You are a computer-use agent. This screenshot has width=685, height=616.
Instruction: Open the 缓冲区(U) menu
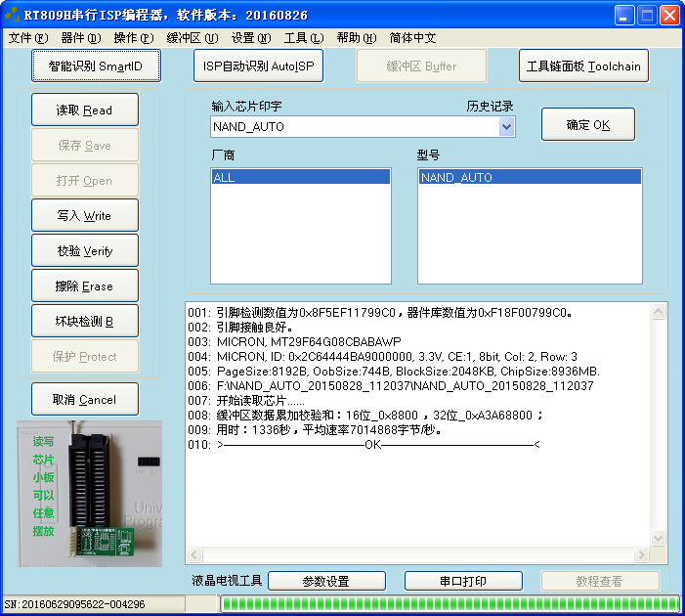[x=193, y=38]
